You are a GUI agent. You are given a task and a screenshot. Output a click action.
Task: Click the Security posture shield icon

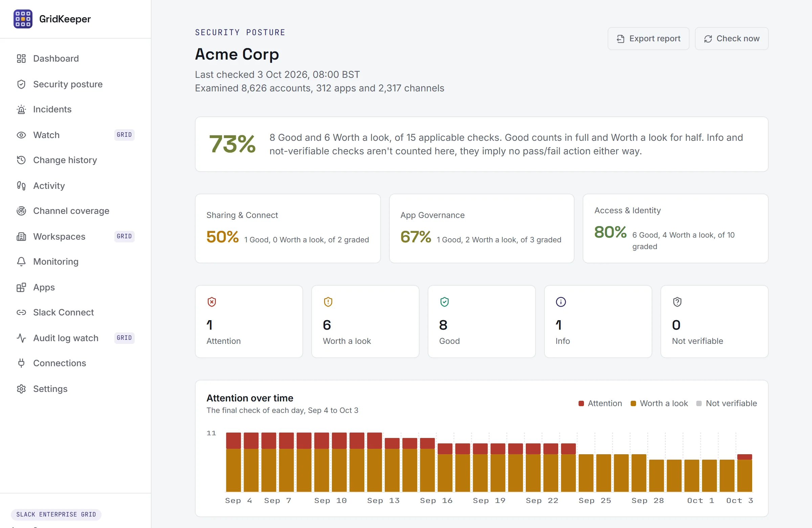pyautogui.click(x=21, y=84)
